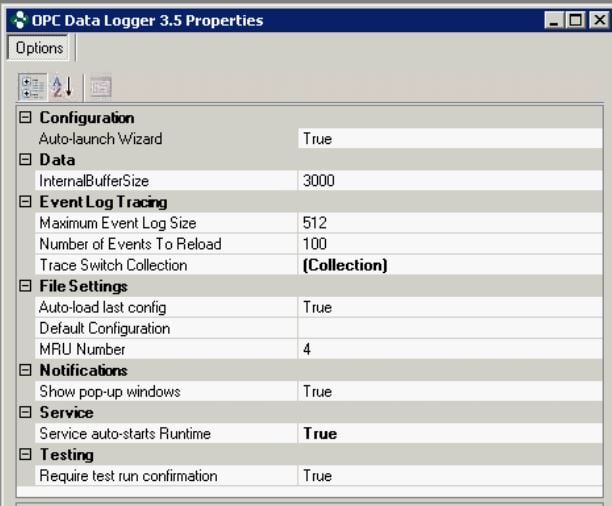Select the Default Configuration label
The image size is (612, 506).
pyautogui.click(x=105, y=328)
